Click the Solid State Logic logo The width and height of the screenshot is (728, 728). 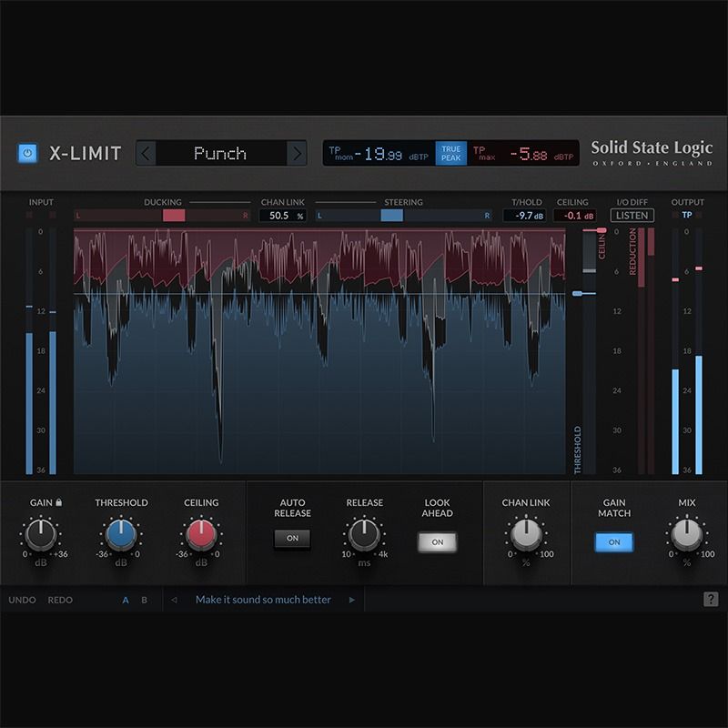click(x=652, y=153)
